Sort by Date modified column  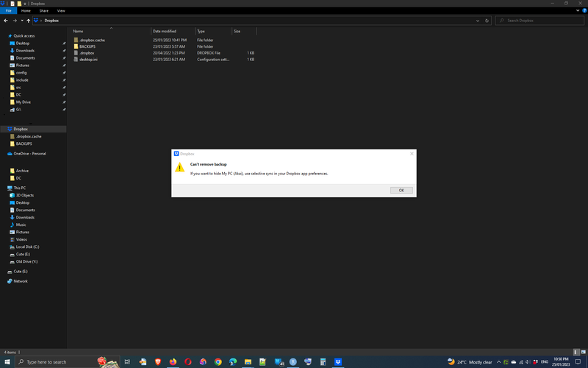[x=164, y=32]
